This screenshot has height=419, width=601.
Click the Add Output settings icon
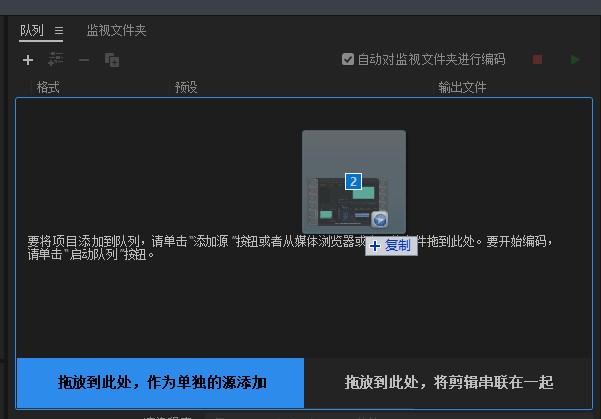pyautogui.click(x=56, y=59)
